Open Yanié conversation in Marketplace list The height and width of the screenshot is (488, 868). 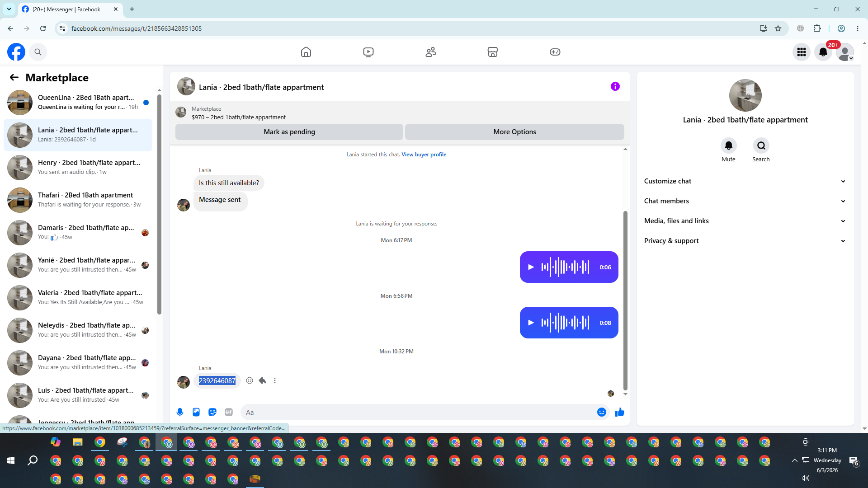coord(78,265)
